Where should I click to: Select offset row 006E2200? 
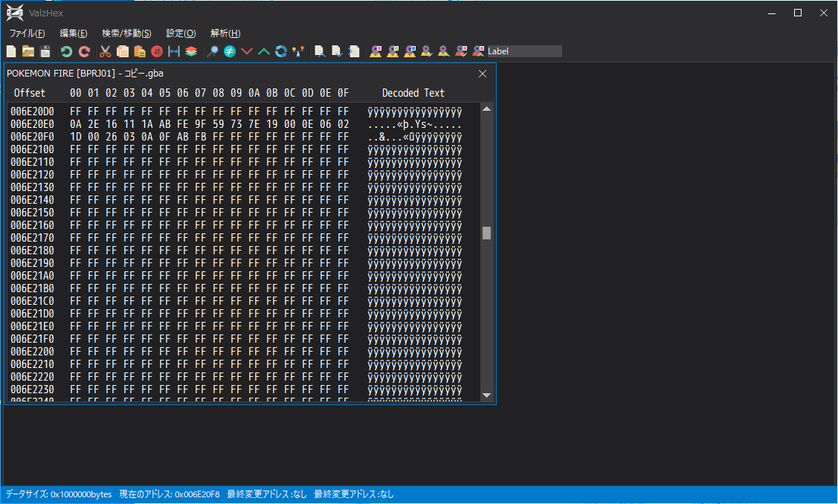click(x=33, y=352)
